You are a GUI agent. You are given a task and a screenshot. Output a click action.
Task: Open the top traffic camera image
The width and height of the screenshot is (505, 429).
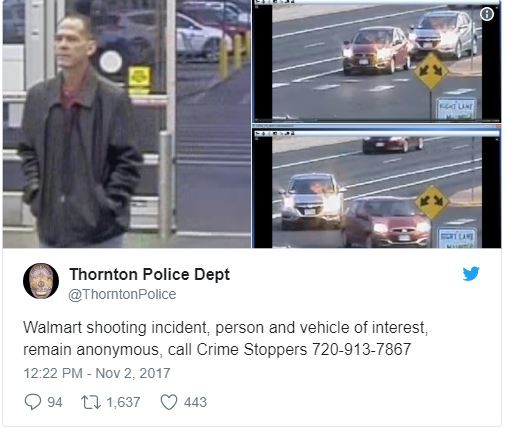[x=377, y=61]
